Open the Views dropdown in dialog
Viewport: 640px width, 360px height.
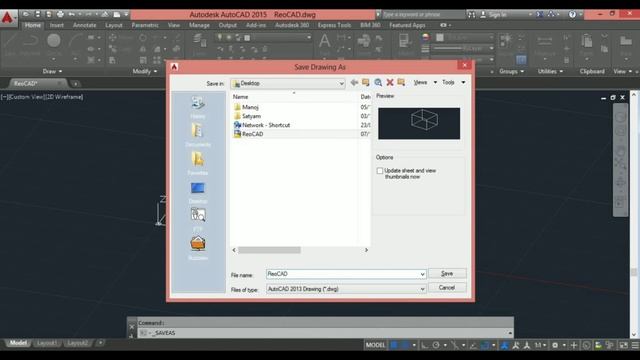[x=424, y=82]
